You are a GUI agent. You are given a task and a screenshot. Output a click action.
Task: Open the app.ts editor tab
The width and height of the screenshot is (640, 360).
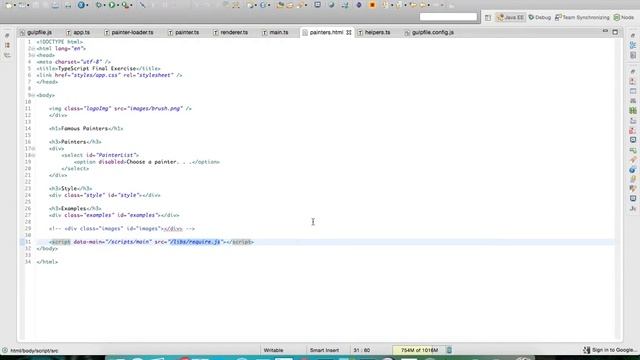point(78,32)
